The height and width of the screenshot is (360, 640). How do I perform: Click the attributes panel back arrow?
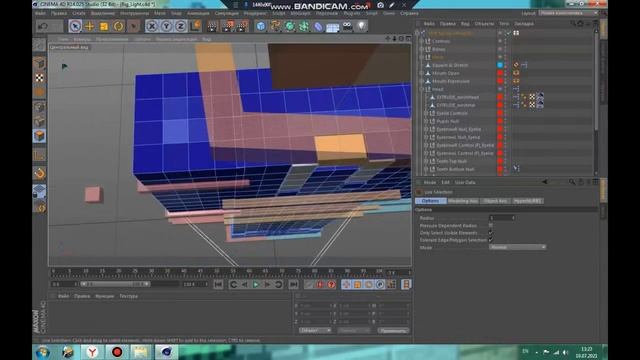(544, 182)
